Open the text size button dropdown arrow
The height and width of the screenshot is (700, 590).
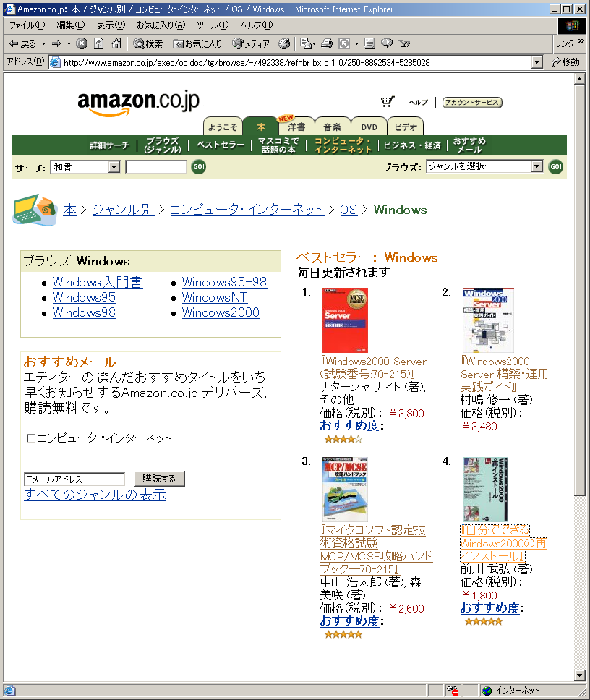356,43
